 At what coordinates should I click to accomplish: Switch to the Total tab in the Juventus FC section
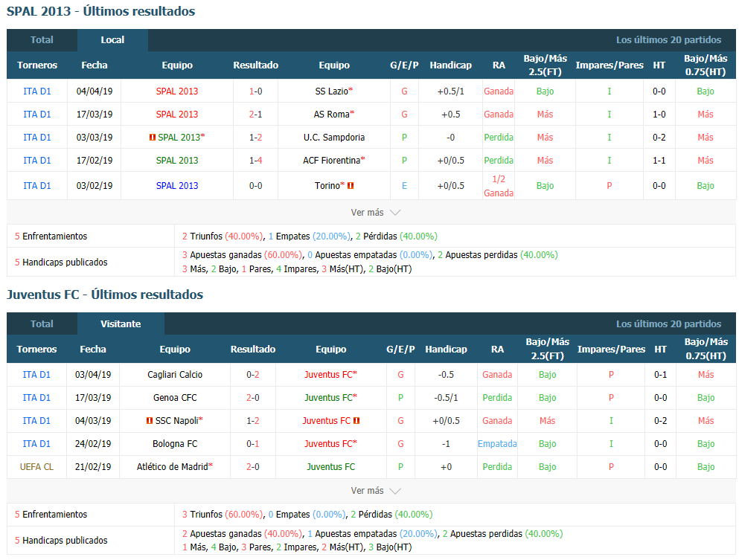point(42,324)
